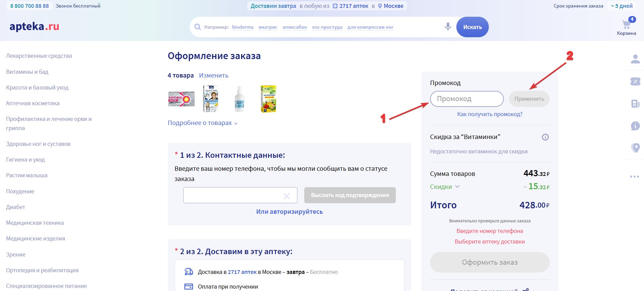Open the second product box thumbnail
644x291 pixels.
(211, 99)
